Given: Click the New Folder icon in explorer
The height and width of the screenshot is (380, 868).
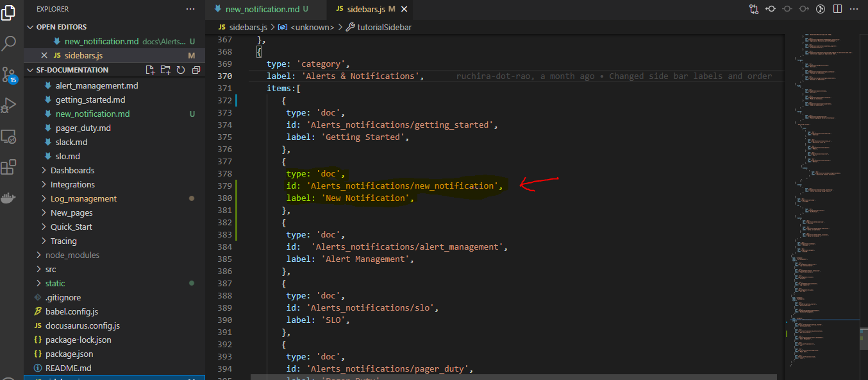Looking at the screenshot, I should click(165, 70).
